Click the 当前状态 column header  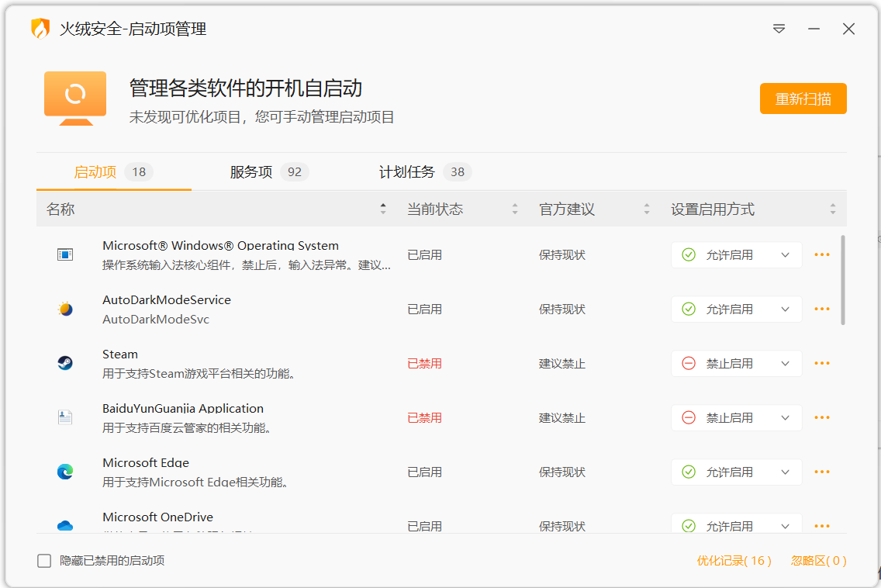coord(435,209)
